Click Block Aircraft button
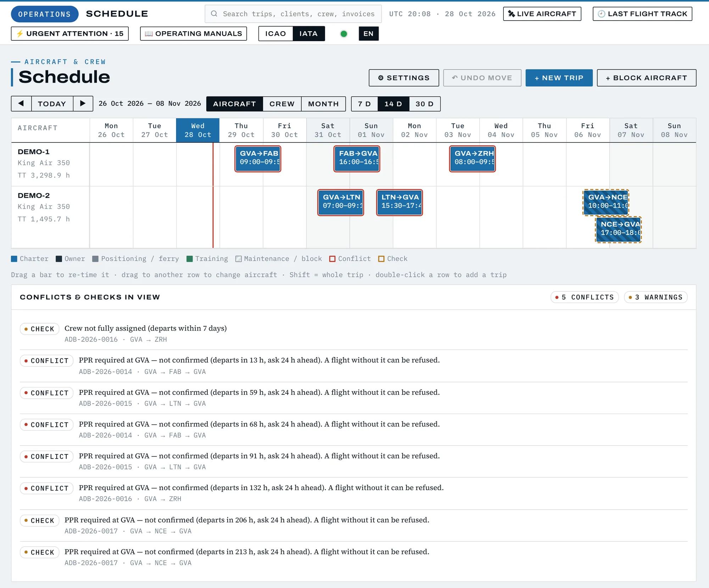 coord(647,78)
